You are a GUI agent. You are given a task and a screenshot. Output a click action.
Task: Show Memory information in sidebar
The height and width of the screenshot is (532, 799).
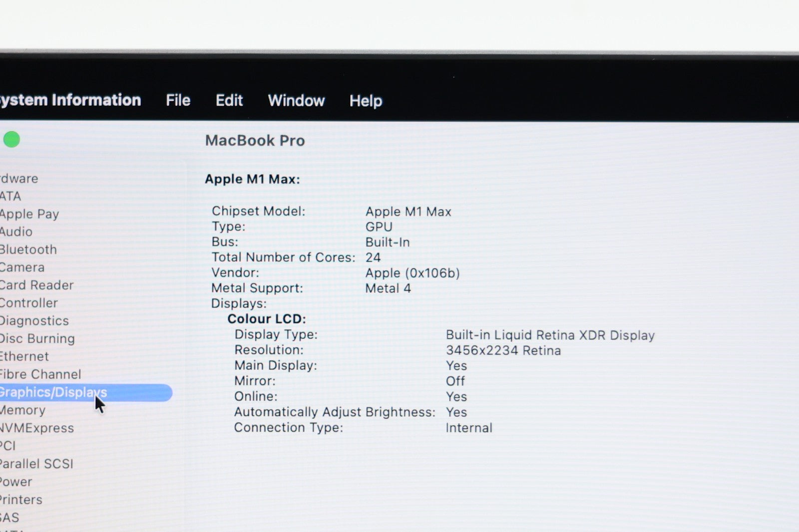[22, 410]
